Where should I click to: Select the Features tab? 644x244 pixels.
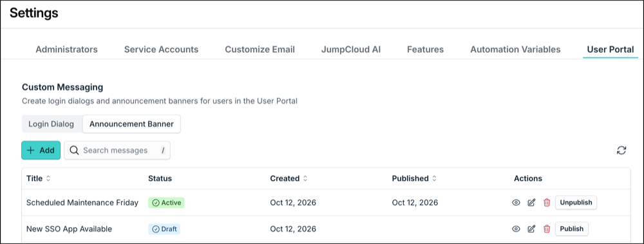[425, 50]
